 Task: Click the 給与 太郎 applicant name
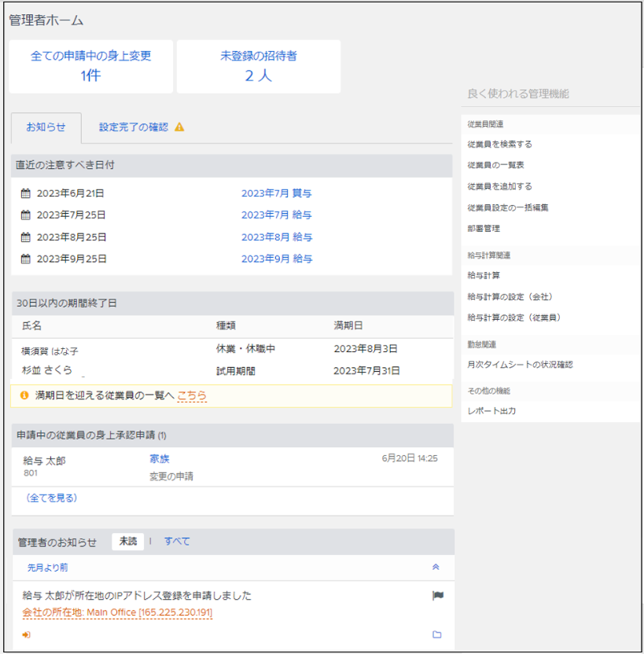(44, 461)
